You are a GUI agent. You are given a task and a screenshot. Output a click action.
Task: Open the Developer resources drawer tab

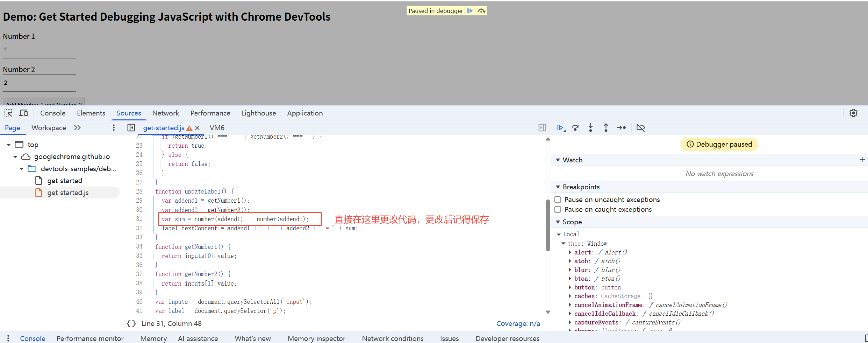click(x=507, y=338)
